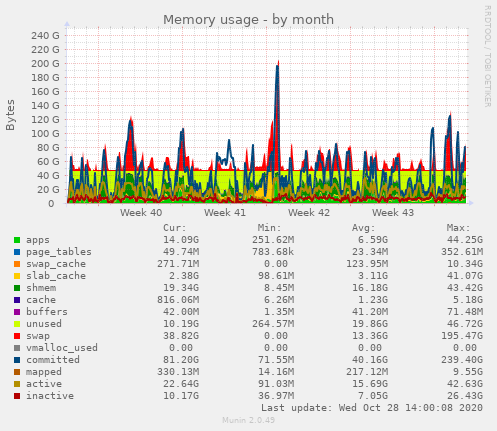Click the swap_cache orange legend swatch
The height and width of the screenshot is (431, 497).
[x=17, y=264]
